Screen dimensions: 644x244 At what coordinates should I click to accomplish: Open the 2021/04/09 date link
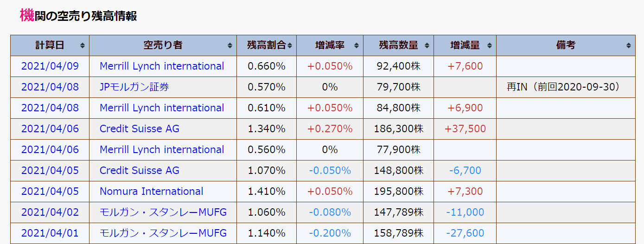50,66
